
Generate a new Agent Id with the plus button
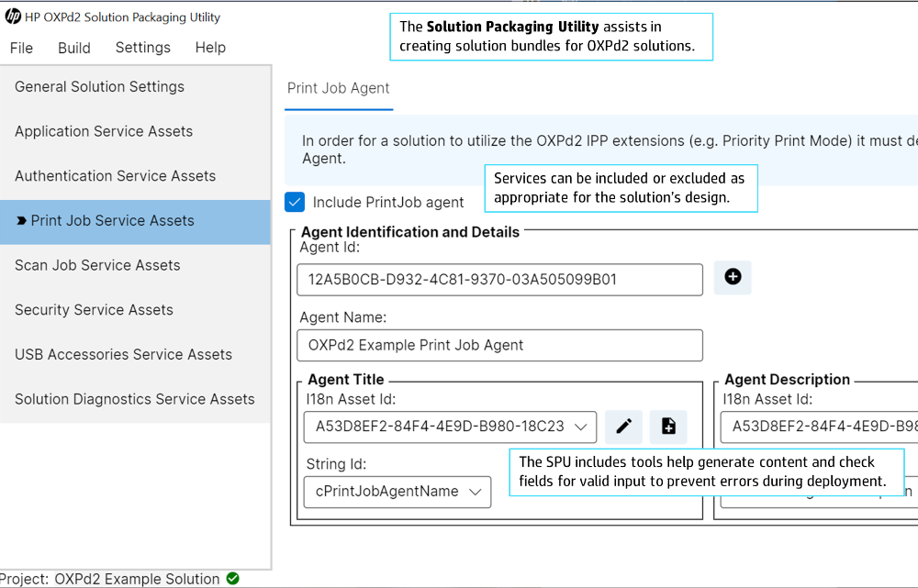coord(733,277)
